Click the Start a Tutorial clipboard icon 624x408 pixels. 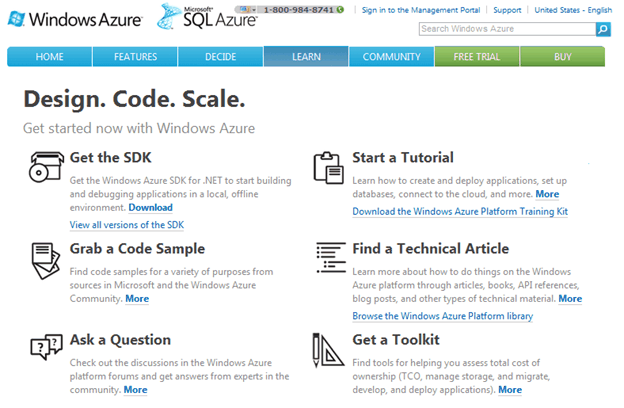(329, 168)
